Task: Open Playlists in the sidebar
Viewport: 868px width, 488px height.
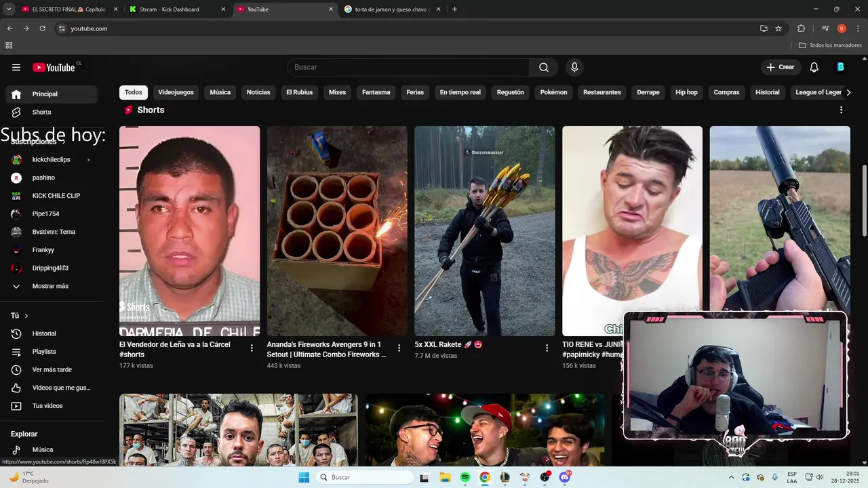Action: click(52, 352)
